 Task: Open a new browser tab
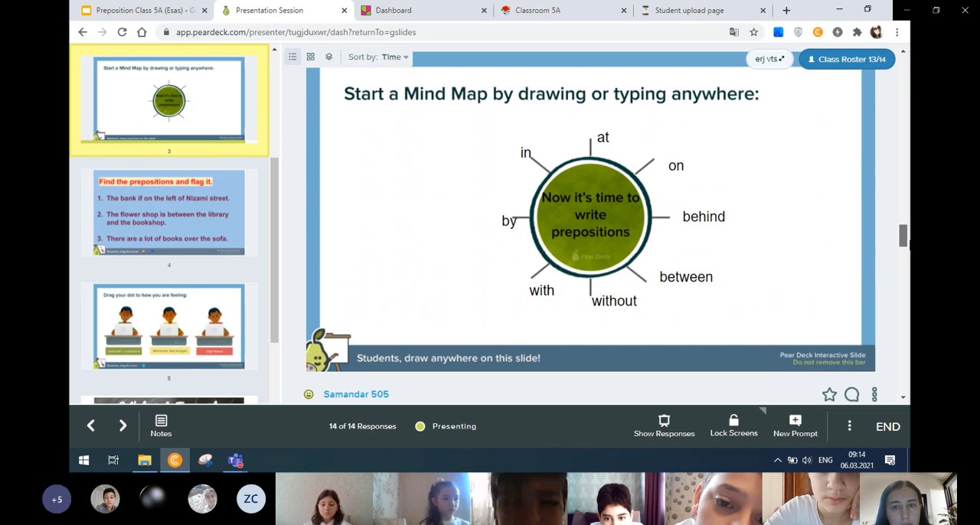(x=786, y=10)
